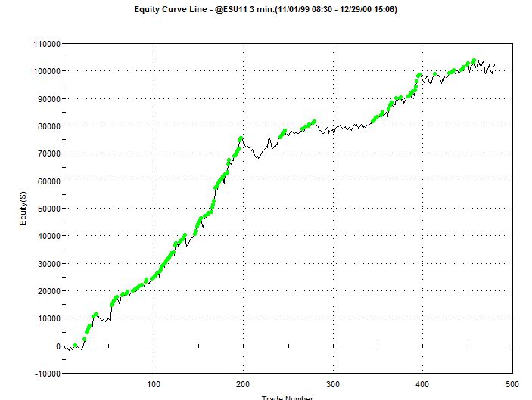The image size is (532, 400).
Task: Select the 500 x-axis tick label
Action: tap(511, 384)
